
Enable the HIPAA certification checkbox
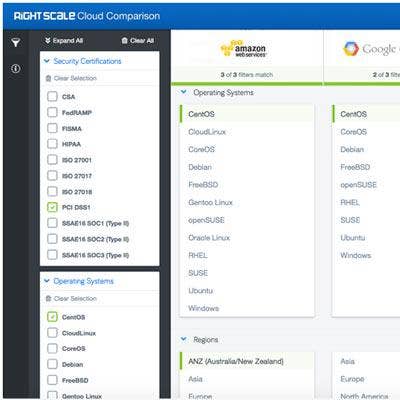coord(52,144)
